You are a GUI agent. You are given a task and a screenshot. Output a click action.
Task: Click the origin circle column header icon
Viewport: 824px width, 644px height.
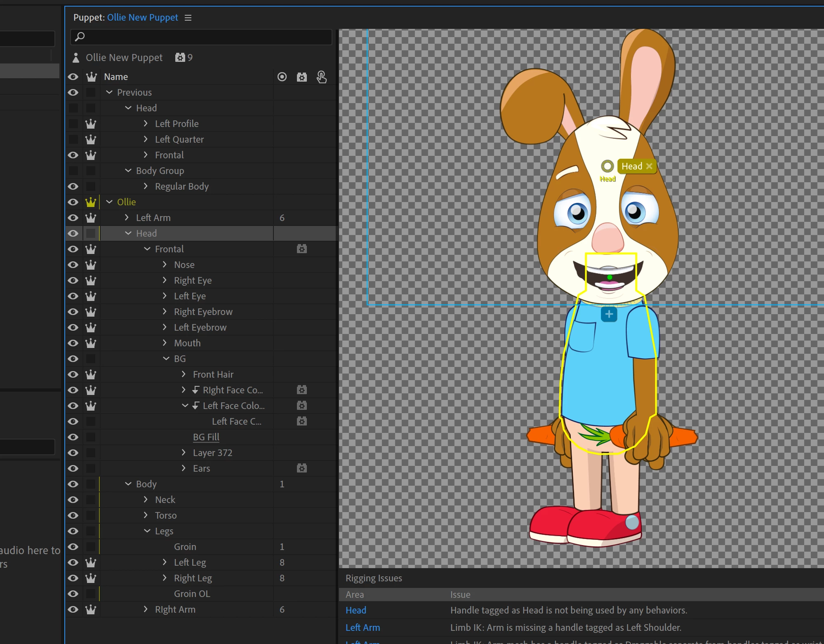click(x=282, y=77)
